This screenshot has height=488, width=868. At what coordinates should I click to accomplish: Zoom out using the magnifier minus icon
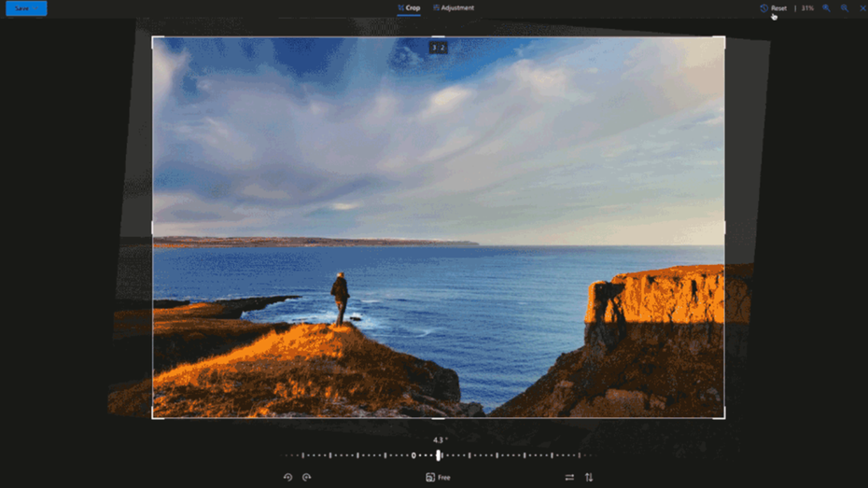point(845,8)
